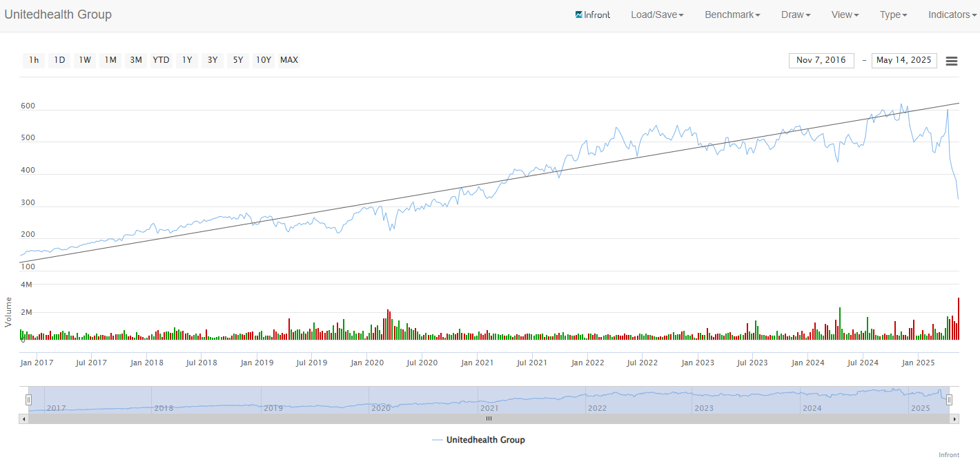Click the 2020 label in the navigator
The height and width of the screenshot is (462, 980).
[381, 408]
